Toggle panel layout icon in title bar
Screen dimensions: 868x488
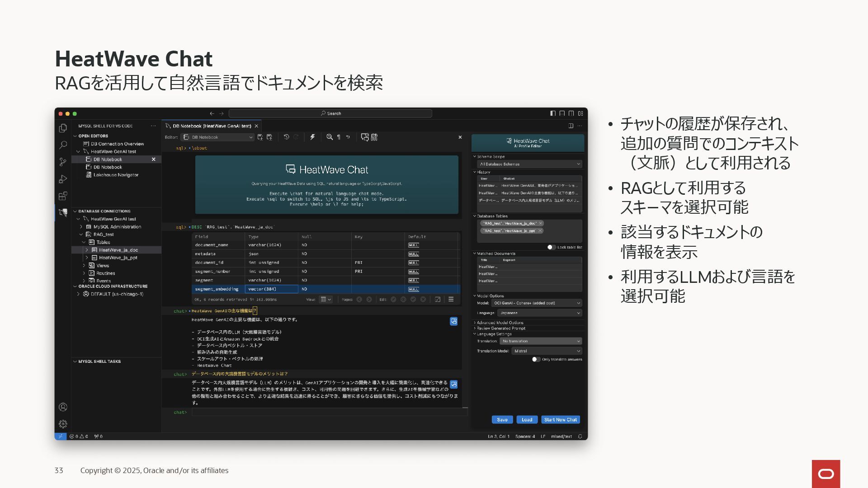pyautogui.click(x=562, y=113)
